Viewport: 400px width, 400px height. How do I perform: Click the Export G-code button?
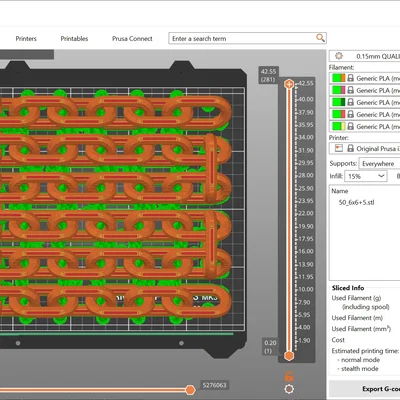click(365, 389)
